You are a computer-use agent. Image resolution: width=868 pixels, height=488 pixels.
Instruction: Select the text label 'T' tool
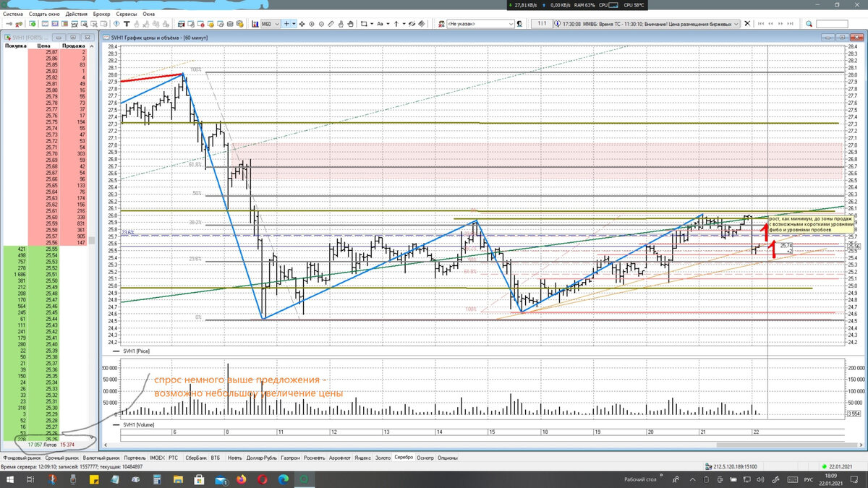click(127, 24)
